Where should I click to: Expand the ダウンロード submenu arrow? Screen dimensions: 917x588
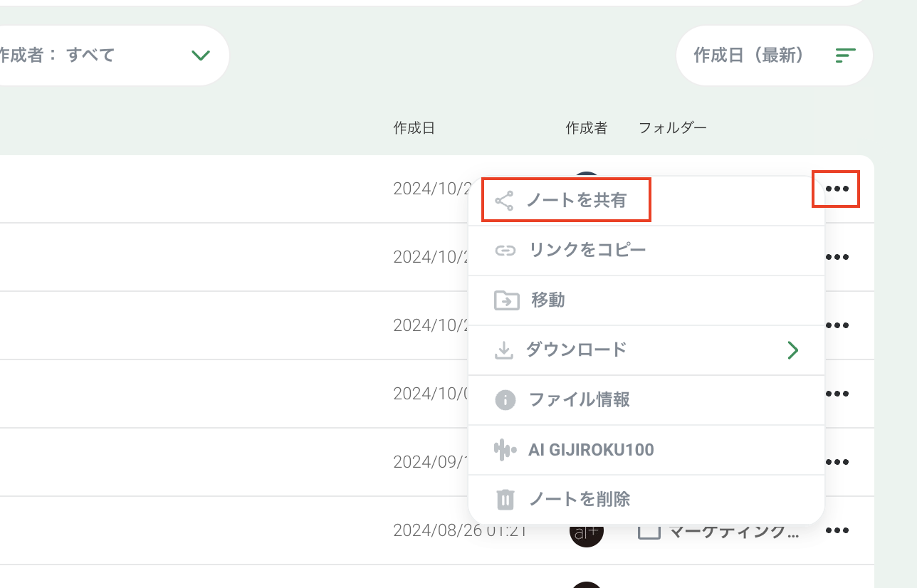click(x=792, y=350)
